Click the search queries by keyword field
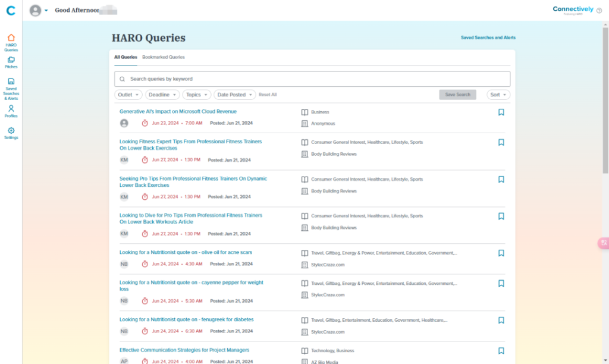Image resolution: width=609 pixels, height=364 pixels. [x=312, y=79]
